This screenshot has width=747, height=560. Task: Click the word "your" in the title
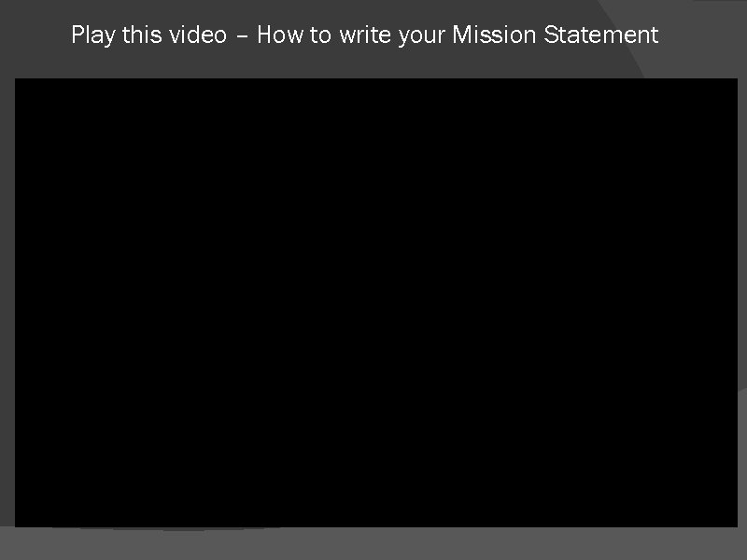[422, 36]
